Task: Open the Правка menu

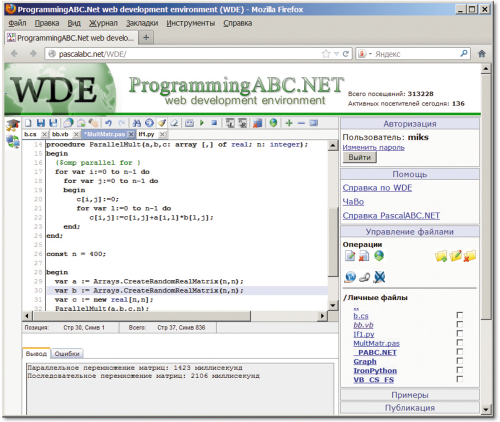Action: pyautogui.click(x=47, y=23)
